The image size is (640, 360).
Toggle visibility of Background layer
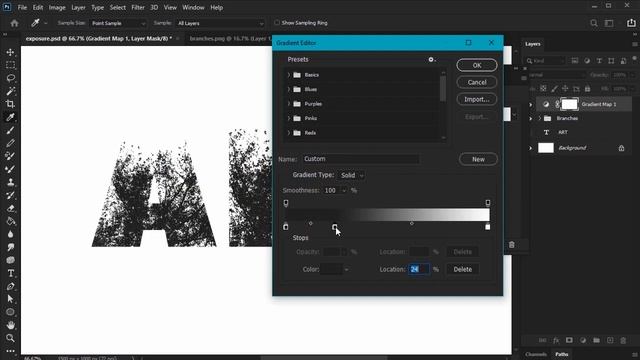pos(531,148)
